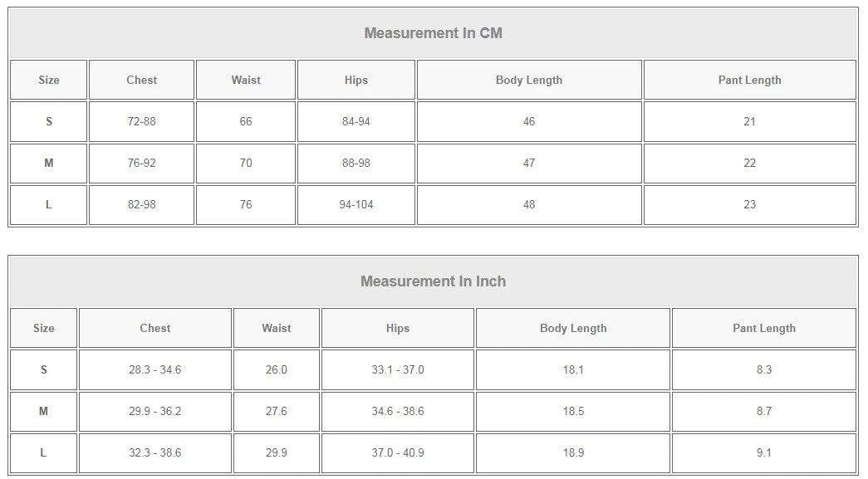Select the Pant Length header in CM table
868x479 pixels.
749,81
